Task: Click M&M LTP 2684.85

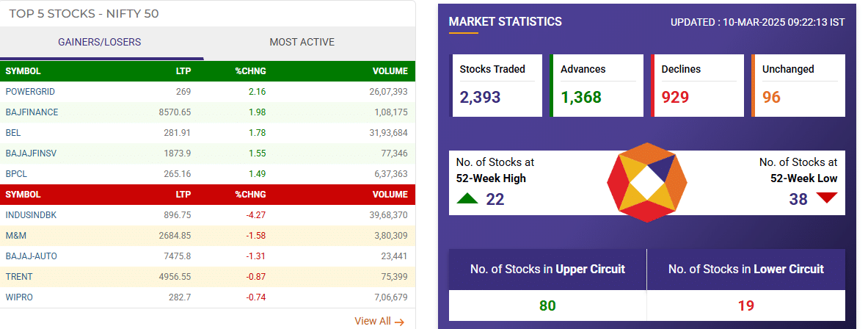Action: [x=175, y=236]
